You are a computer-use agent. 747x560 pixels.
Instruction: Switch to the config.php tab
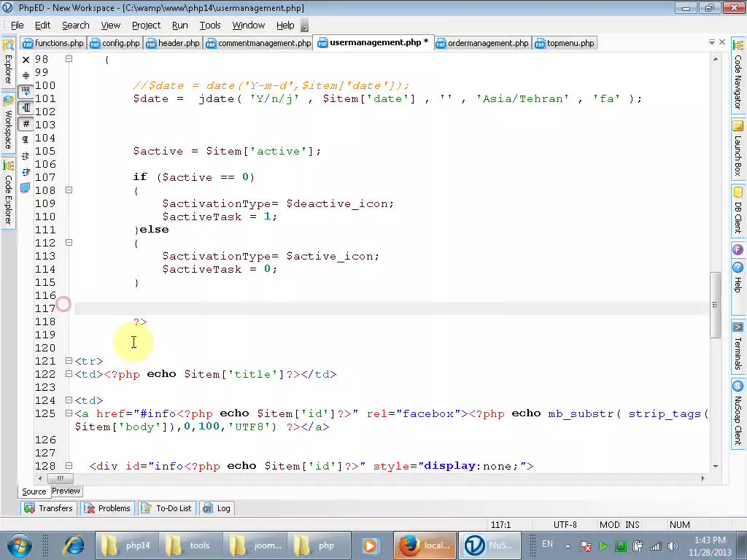(x=120, y=43)
